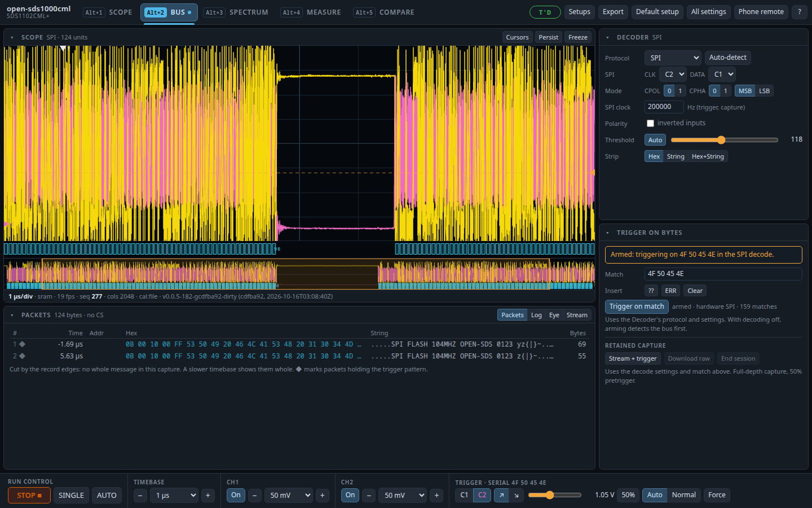Increase CH1 volts per division
Viewport: 812px width, 508px height.
(323, 496)
